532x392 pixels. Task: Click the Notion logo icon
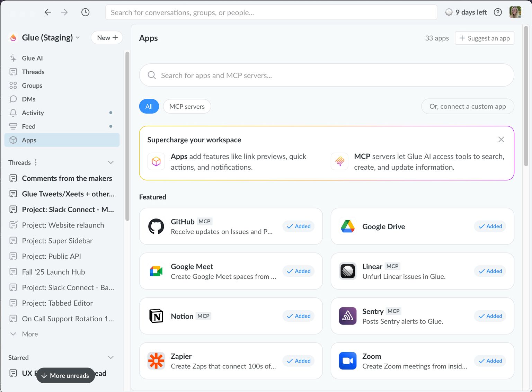pyautogui.click(x=156, y=316)
